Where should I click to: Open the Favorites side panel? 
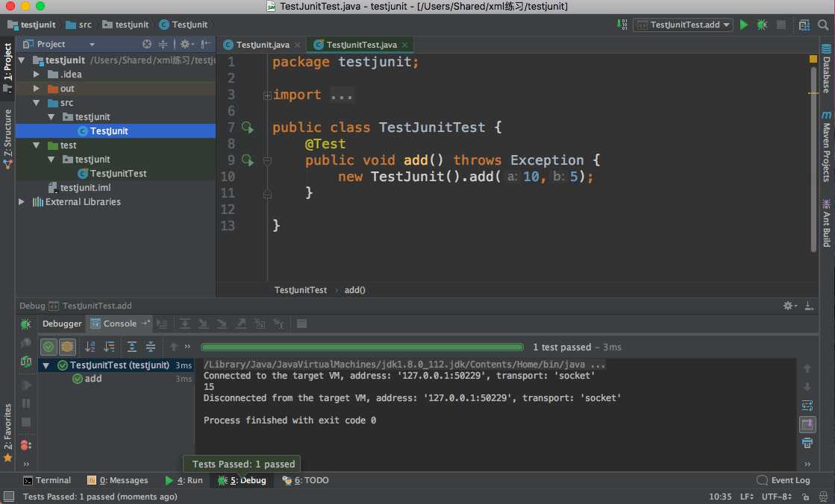[x=7, y=432]
